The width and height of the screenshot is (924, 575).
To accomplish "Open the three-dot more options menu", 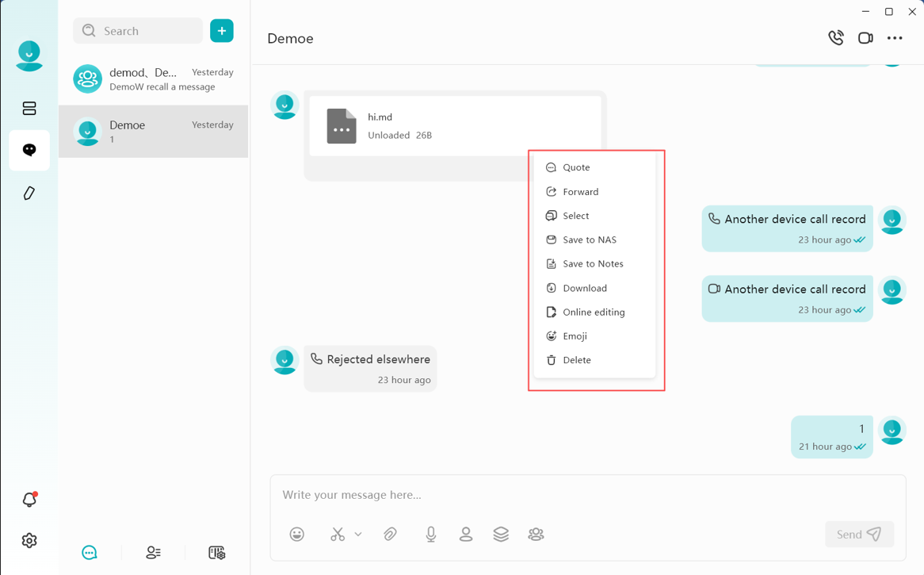I will coord(895,38).
